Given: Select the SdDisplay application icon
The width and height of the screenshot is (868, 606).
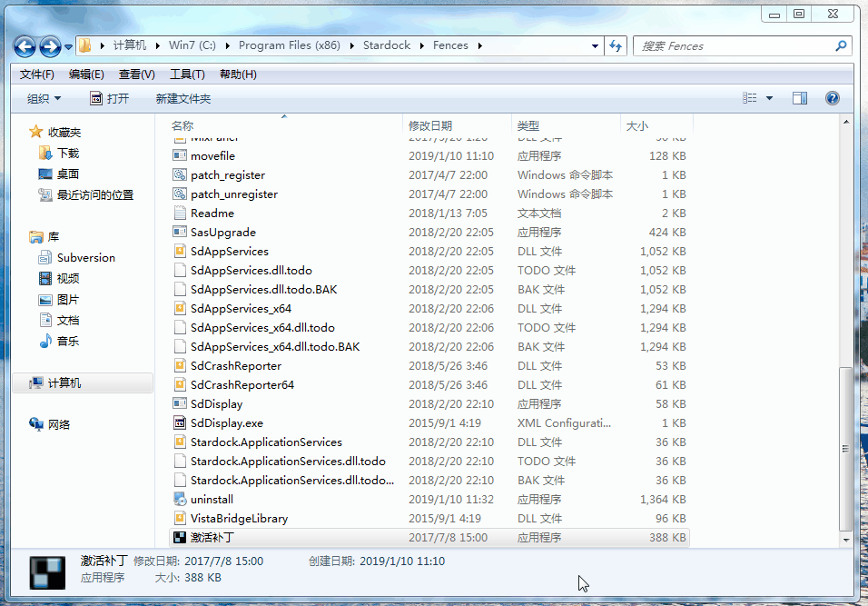Looking at the screenshot, I should 180,403.
